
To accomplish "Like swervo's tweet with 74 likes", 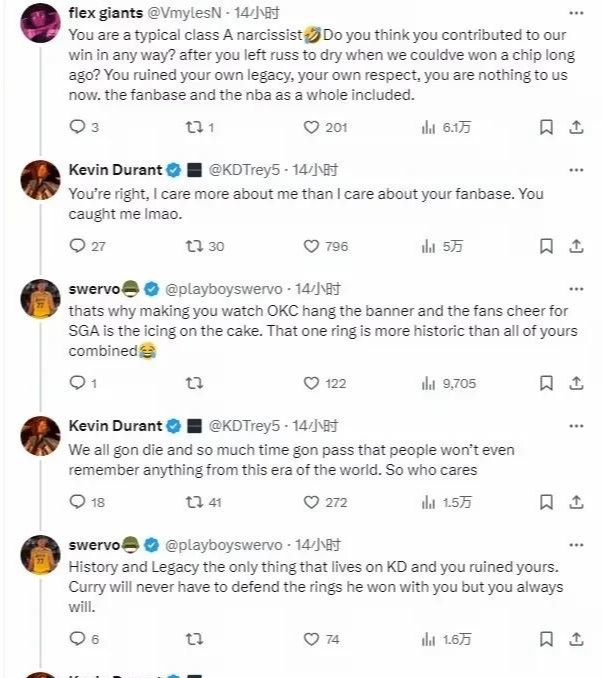I will tap(312, 639).
